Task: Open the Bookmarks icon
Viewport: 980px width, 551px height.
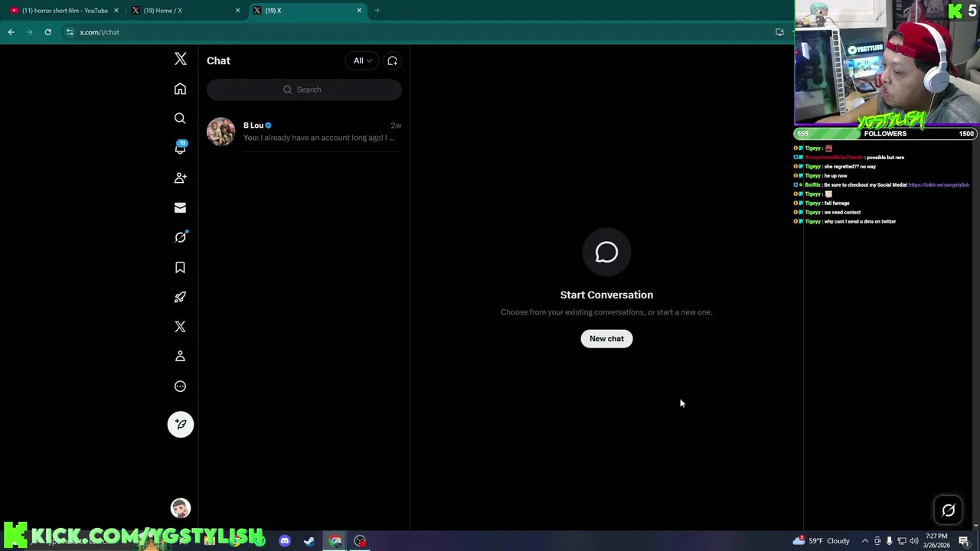Action: pos(180,267)
